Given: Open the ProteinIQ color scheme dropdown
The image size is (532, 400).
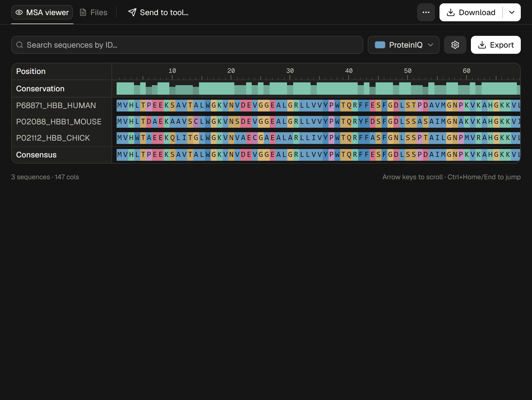Looking at the screenshot, I should (x=404, y=45).
